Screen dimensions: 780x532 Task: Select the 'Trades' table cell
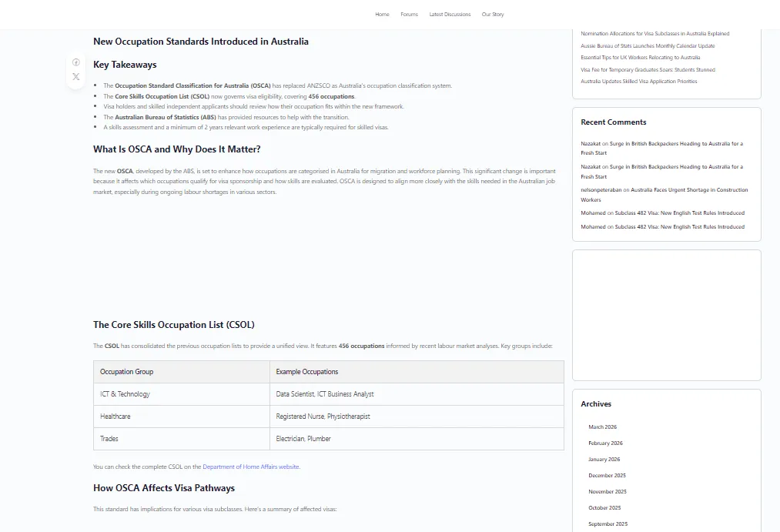[x=182, y=439]
